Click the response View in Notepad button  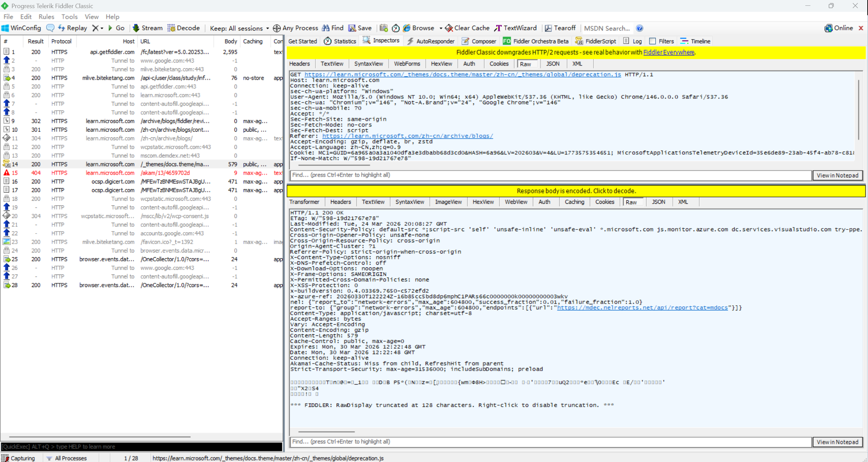tap(837, 442)
